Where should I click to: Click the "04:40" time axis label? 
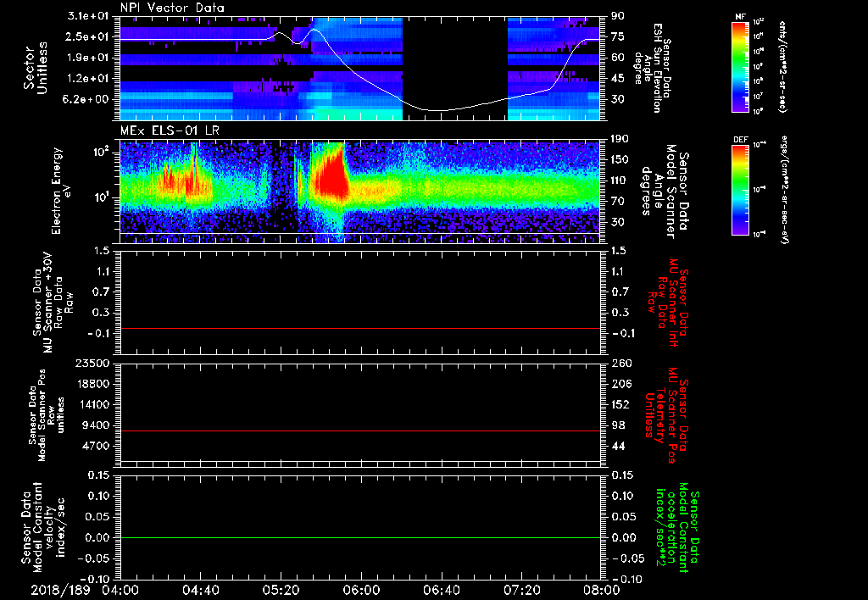point(200,590)
